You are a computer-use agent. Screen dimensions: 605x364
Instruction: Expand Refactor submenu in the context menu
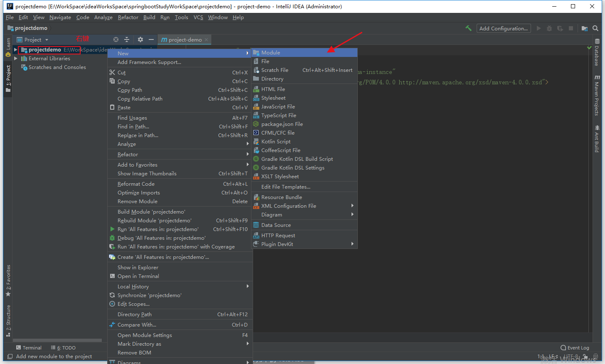pyautogui.click(x=180, y=155)
